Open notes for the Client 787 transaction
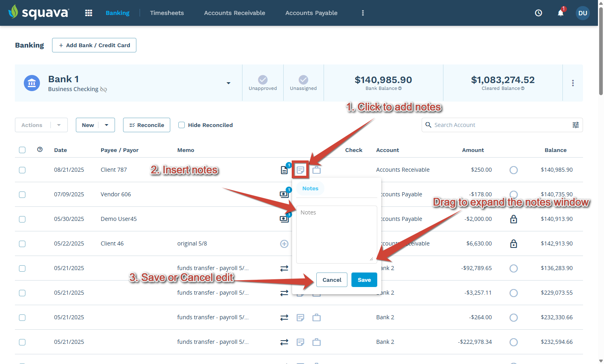Screen dimensions: 604x364 pos(300,170)
